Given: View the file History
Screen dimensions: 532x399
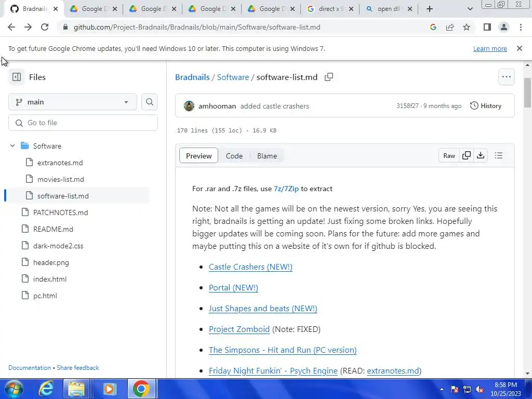Looking at the screenshot, I should tap(486, 106).
